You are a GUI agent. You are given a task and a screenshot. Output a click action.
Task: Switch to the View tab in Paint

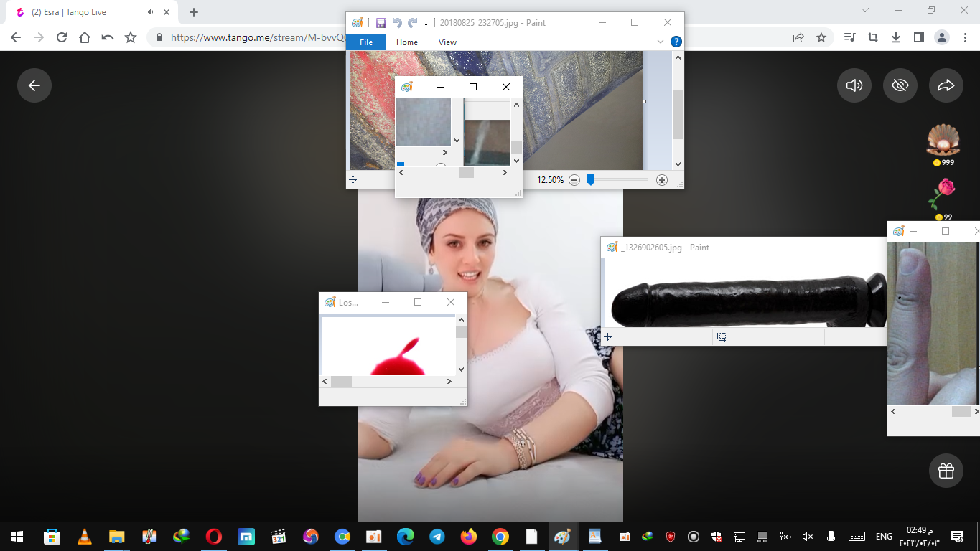click(447, 42)
